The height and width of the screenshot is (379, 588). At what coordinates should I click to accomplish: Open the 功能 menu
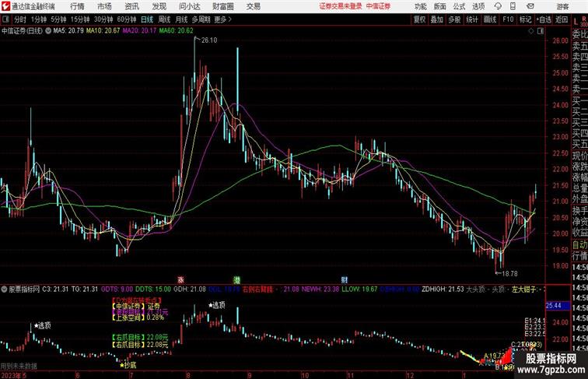click(x=420, y=6)
